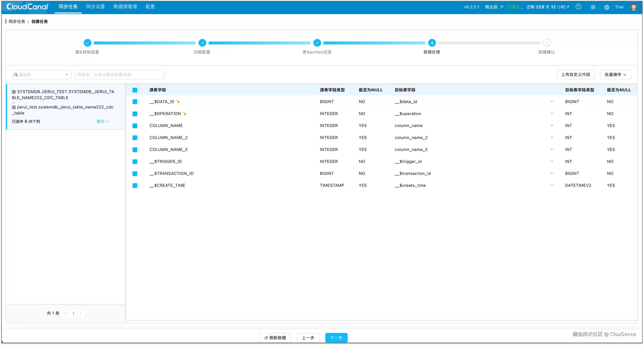The image size is (644, 345).
Task: Open the help question mark icon
Action: tap(578, 7)
